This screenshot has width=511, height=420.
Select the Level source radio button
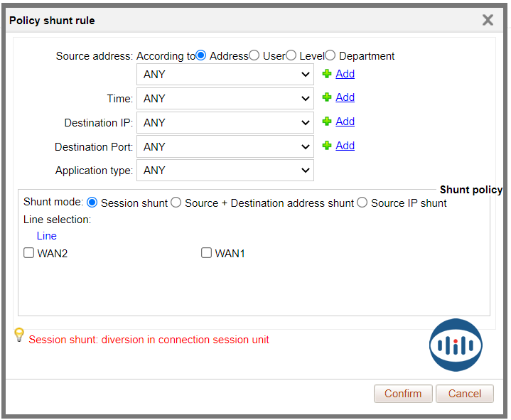coord(291,55)
